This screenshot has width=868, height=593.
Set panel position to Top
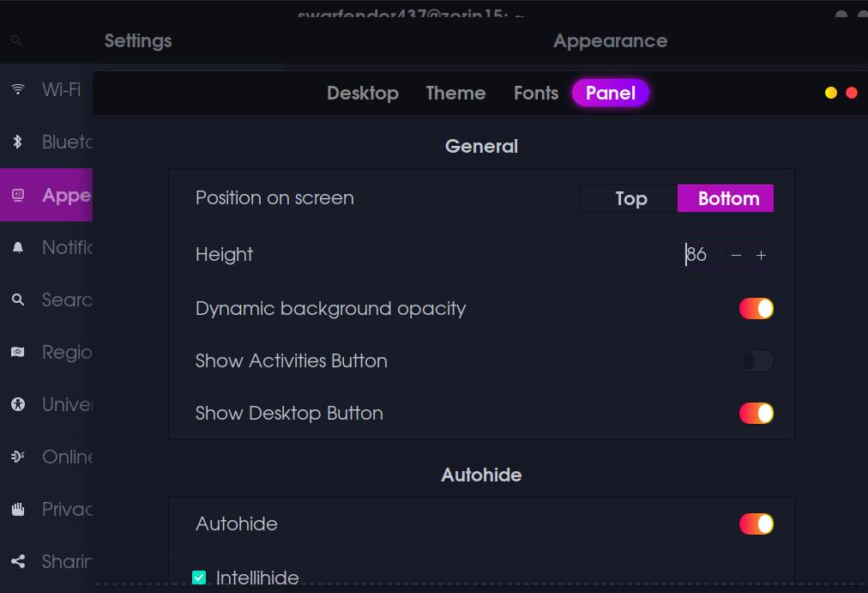pyautogui.click(x=630, y=198)
